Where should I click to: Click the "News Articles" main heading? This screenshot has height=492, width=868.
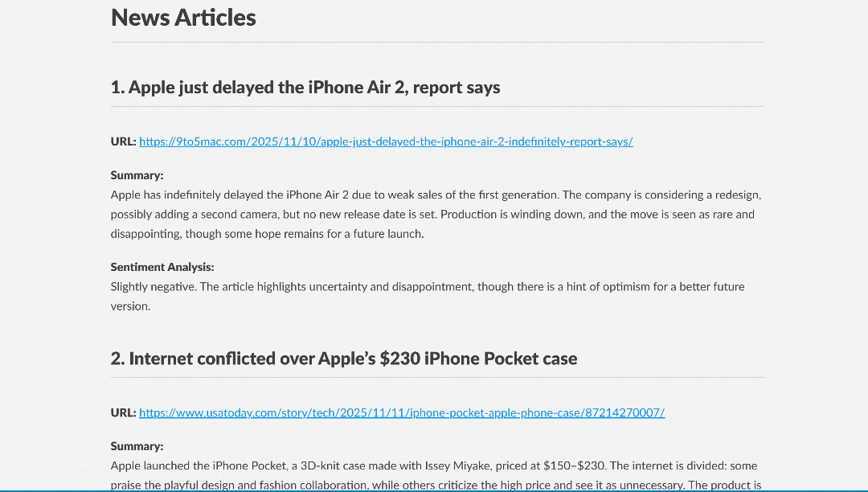click(x=183, y=18)
